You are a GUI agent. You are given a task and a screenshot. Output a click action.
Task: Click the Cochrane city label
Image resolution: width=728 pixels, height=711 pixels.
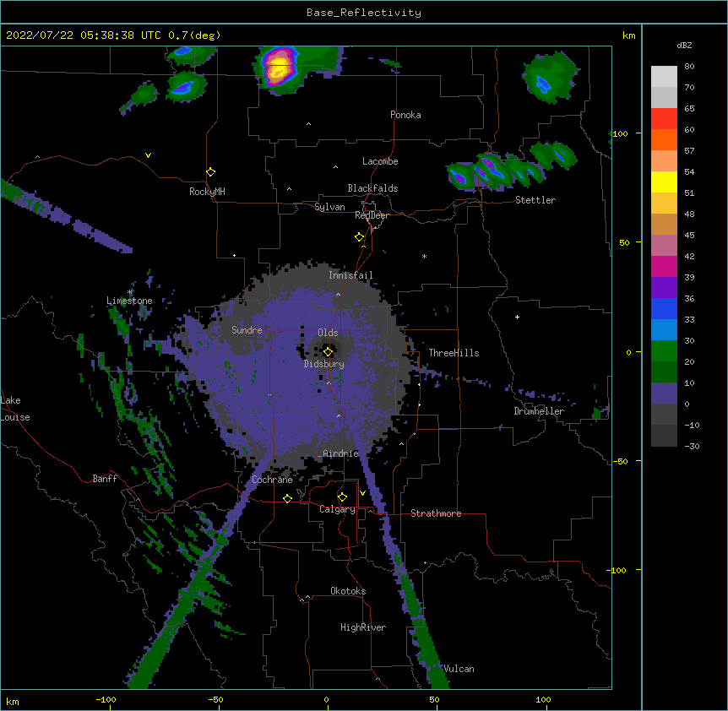pos(272,480)
